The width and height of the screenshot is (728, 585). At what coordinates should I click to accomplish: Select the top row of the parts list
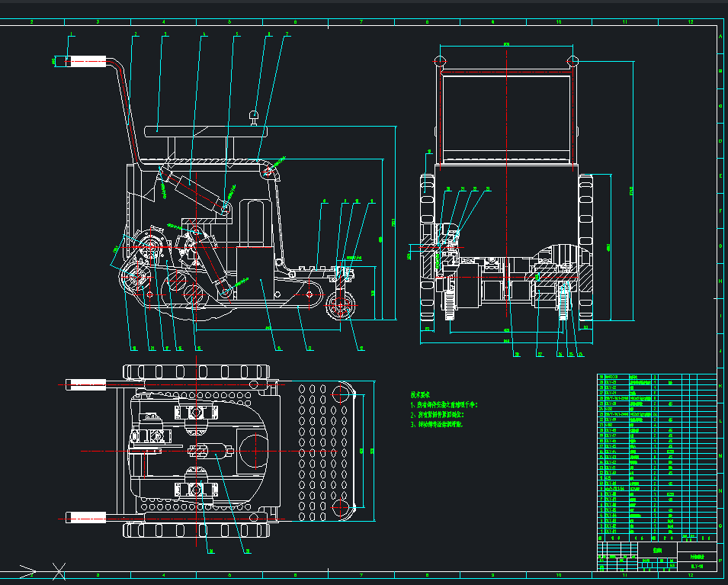tap(656, 378)
